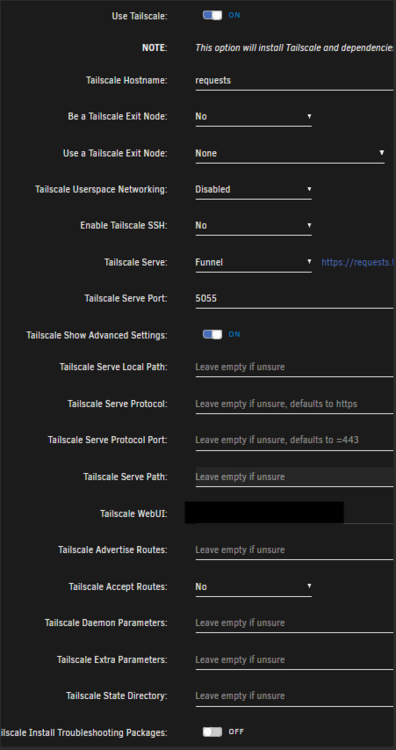
Task: Click the Tailscale State Directory field
Action: (x=295, y=696)
